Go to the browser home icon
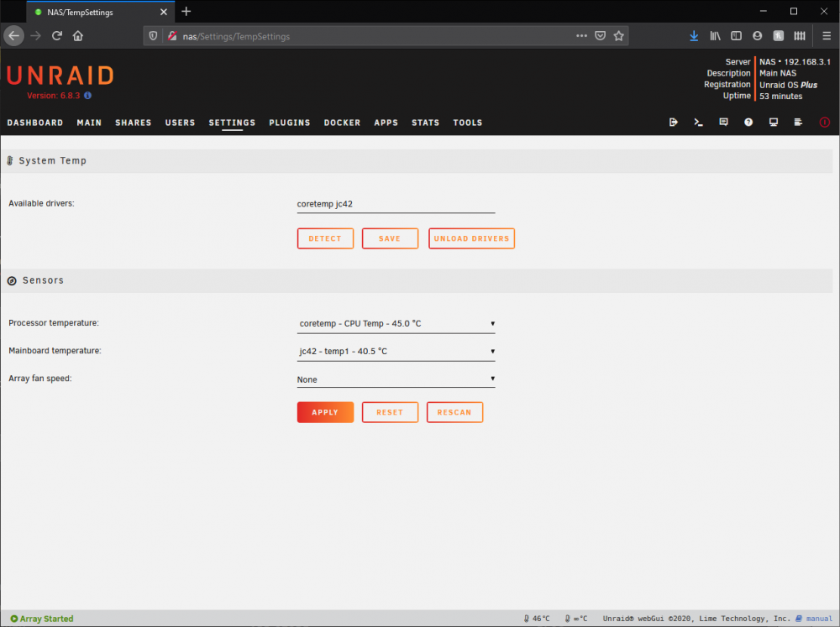840x627 pixels. pos(78,36)
